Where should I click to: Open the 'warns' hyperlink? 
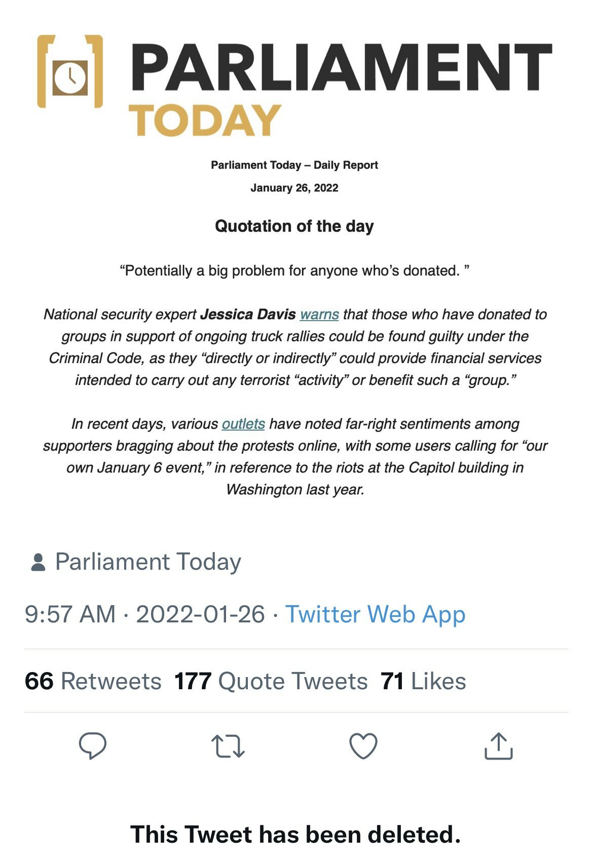click(x=319, y=314)
